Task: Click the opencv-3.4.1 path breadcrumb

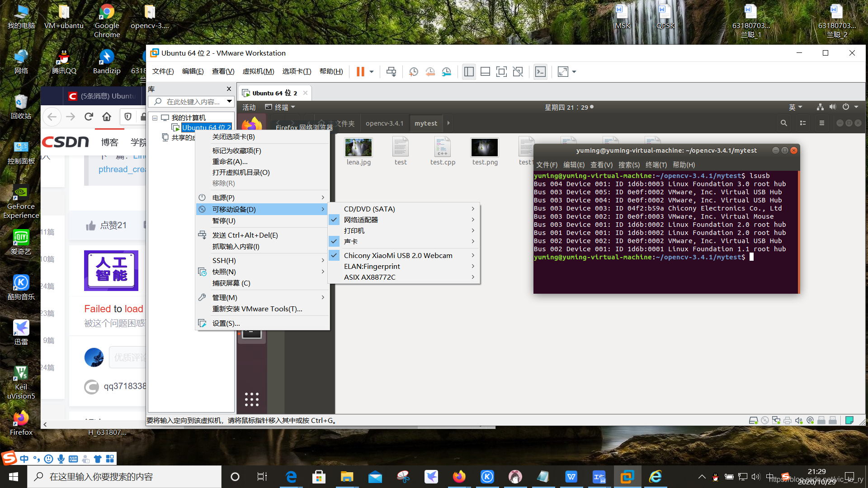Action: click(384, 123)
